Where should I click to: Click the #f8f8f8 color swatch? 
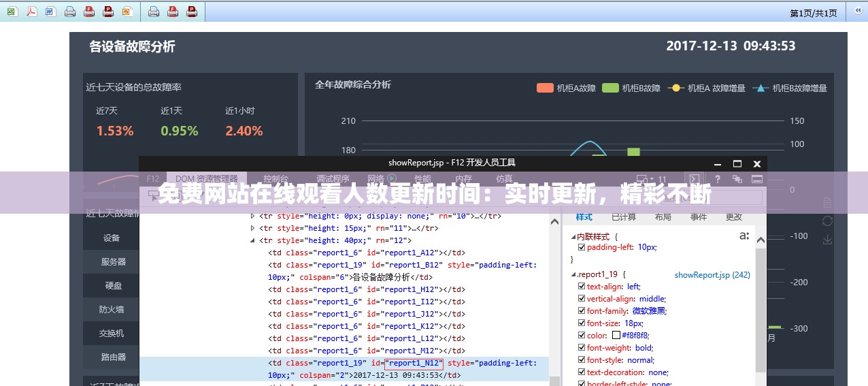coord(616,336)
